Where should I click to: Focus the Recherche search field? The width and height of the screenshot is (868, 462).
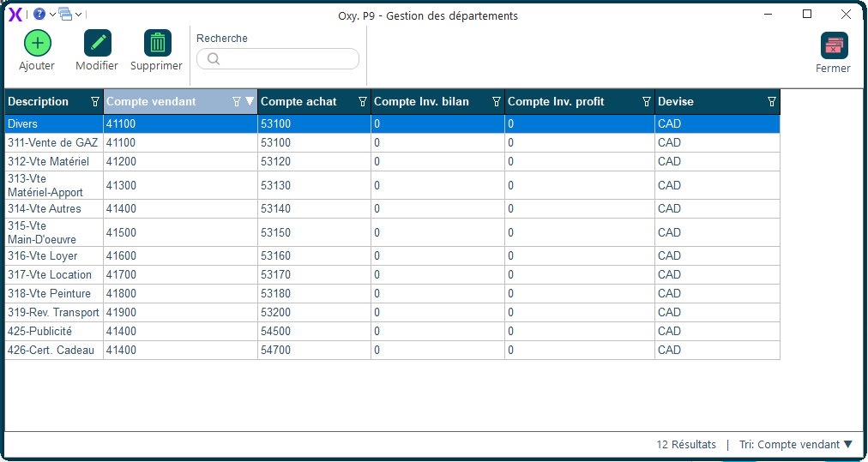(278, 59)
